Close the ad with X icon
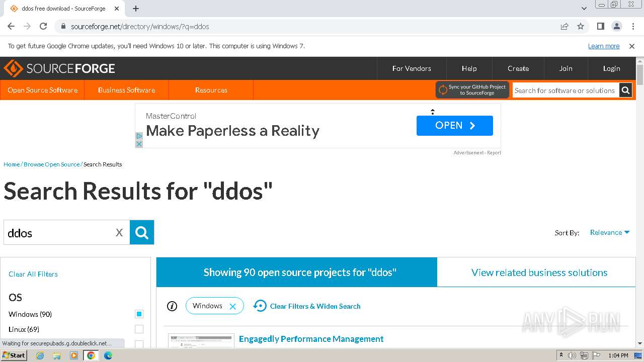This screenshot has width=644, height=362. coord(139,144)
